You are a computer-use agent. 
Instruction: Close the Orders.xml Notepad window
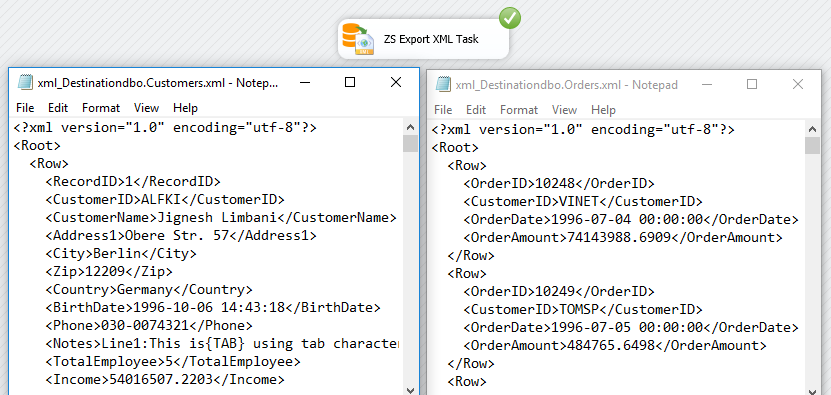coord(798,84)
